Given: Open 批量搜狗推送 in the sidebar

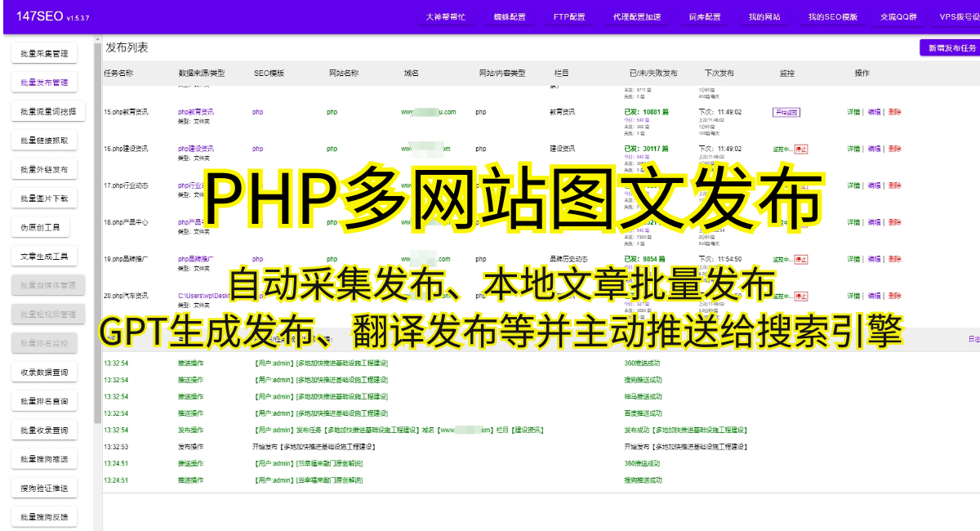Looking at the screenshot, I should click(x=44, y=458).
